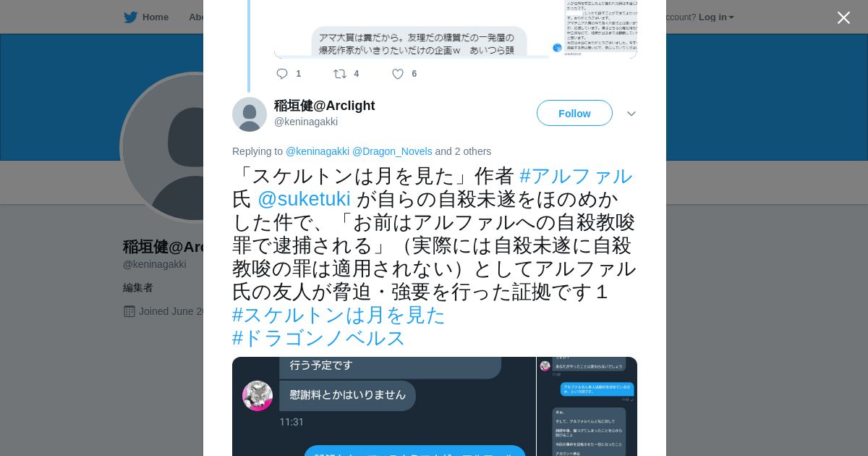868x456 pixels.
Task: Click the Twitter bird Home icon
Action: [x=131, y=17]
